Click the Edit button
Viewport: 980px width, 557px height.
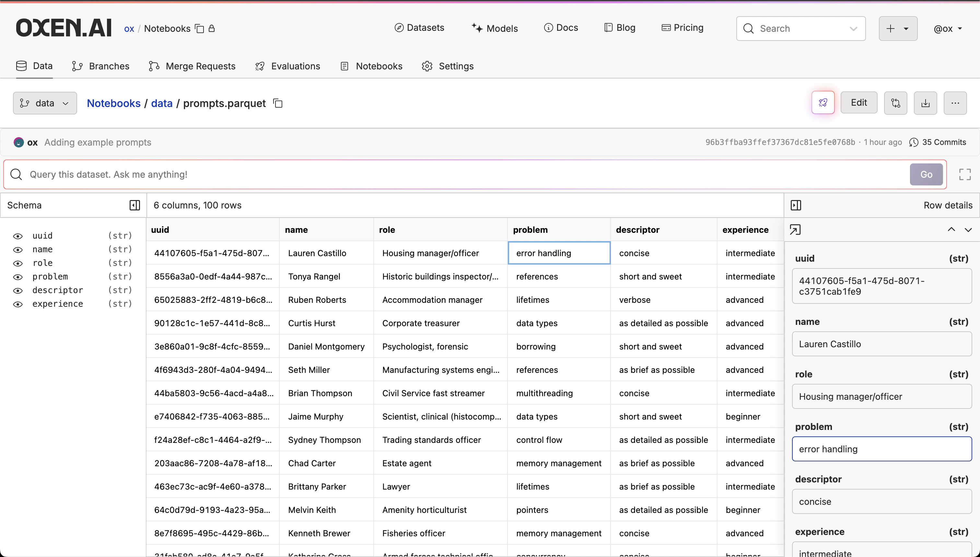coord(858,102)
